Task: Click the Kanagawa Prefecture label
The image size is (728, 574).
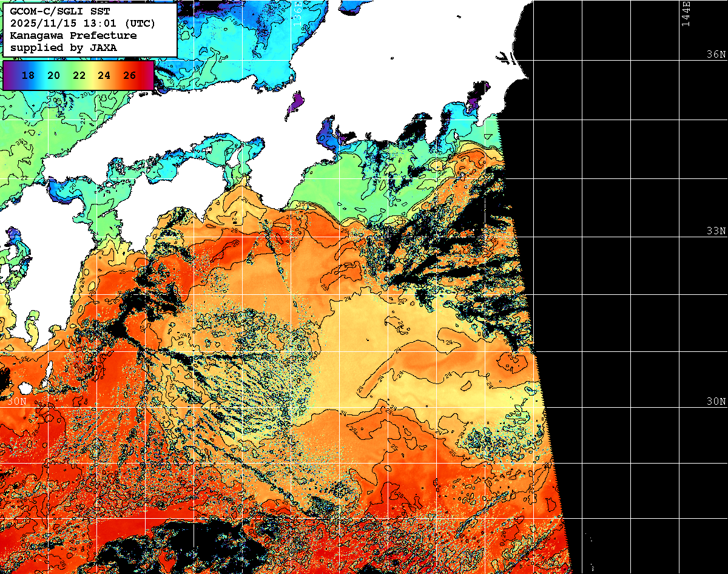Action: click(73, 35)
